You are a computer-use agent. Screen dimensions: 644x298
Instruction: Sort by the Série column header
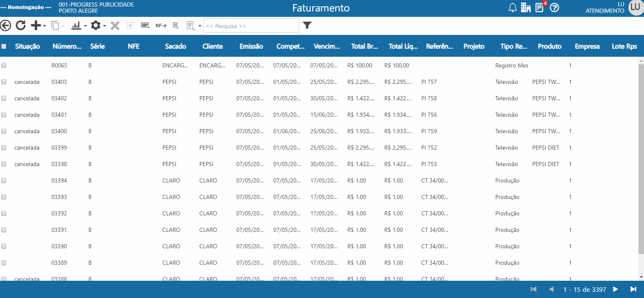click(97, 46)
